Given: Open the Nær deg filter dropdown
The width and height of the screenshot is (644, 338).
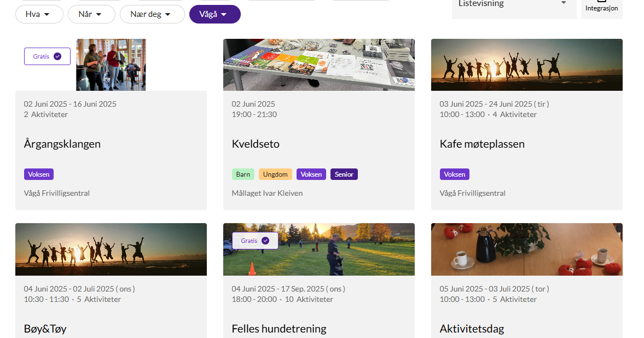Looking at the screenshot, I should coord(152,14).
